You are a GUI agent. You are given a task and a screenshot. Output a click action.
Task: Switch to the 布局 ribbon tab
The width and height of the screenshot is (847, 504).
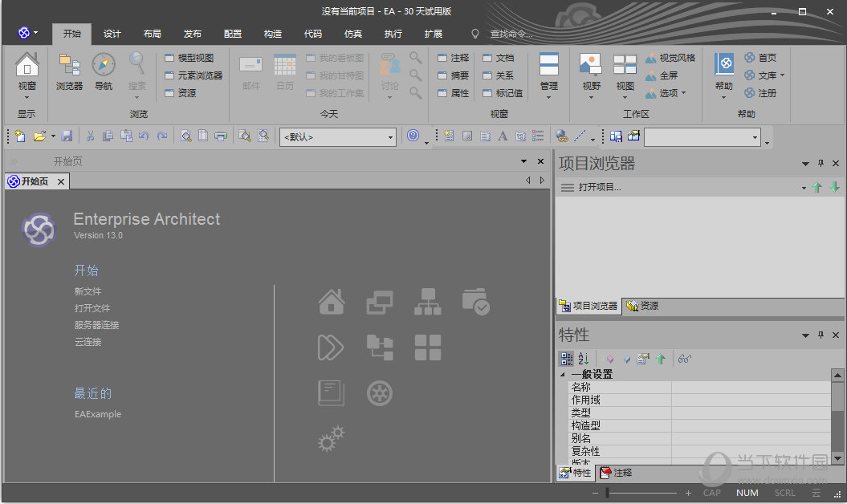153,34
